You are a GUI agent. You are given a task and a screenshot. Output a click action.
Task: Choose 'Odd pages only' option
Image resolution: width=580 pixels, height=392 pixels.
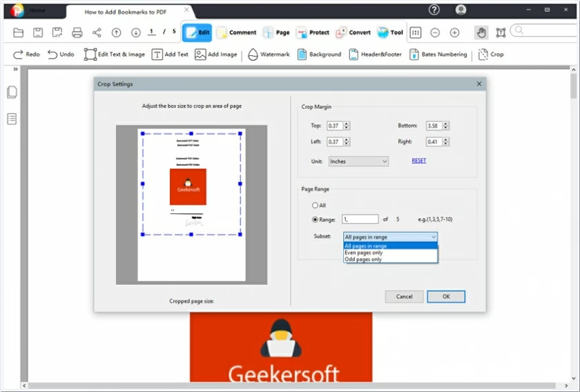tap(391, 259)
